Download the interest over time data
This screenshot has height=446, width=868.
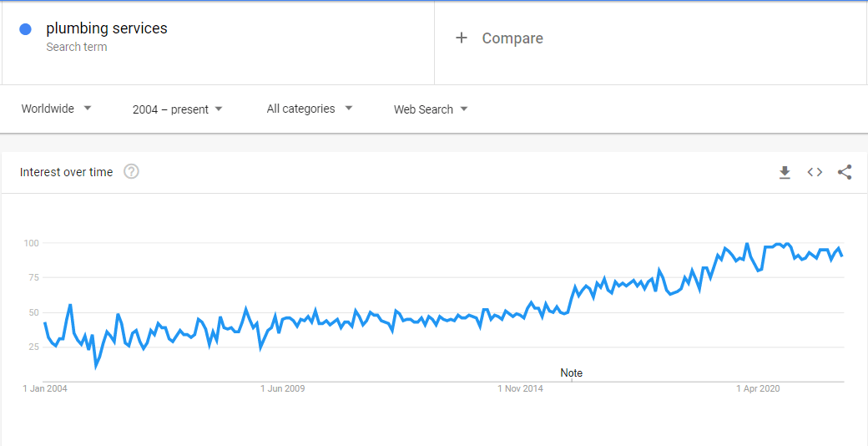(x=785, y=173)
